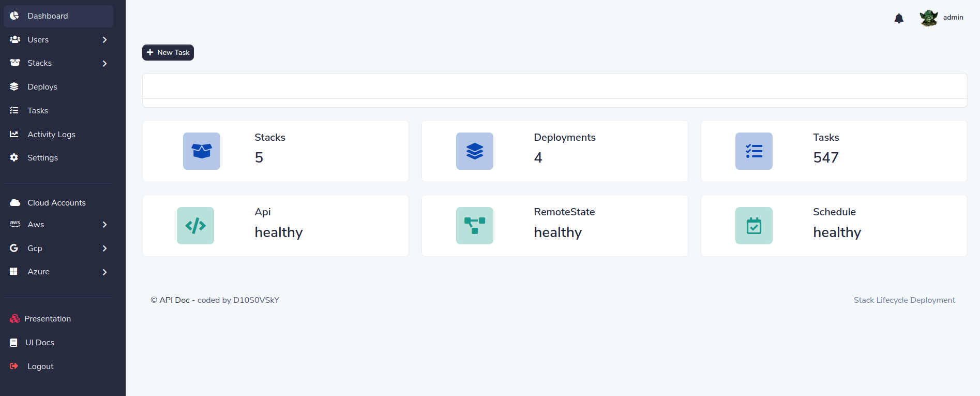Click the RemoteState diagram icon
980x396 pixels.
click(x=475, y=226)
